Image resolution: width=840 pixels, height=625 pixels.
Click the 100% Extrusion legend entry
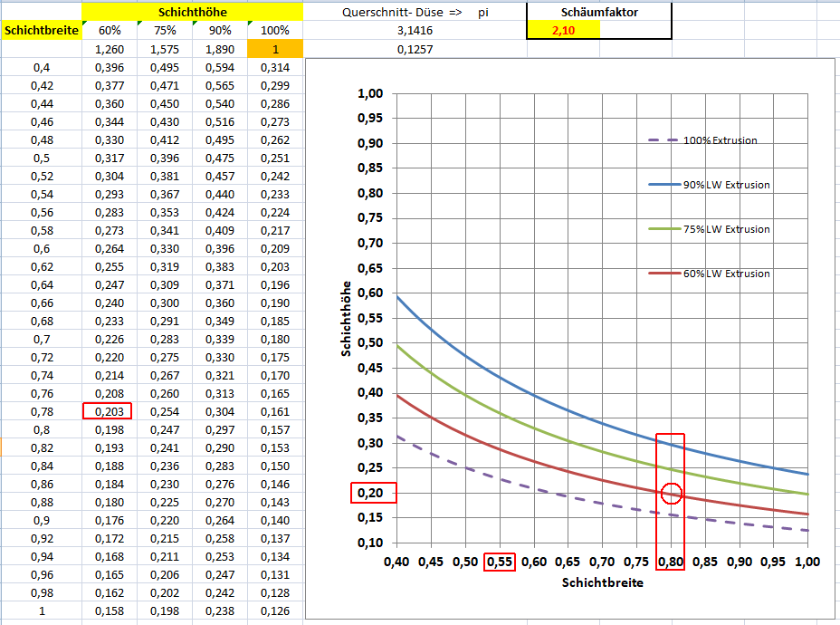tap(702, 140)
